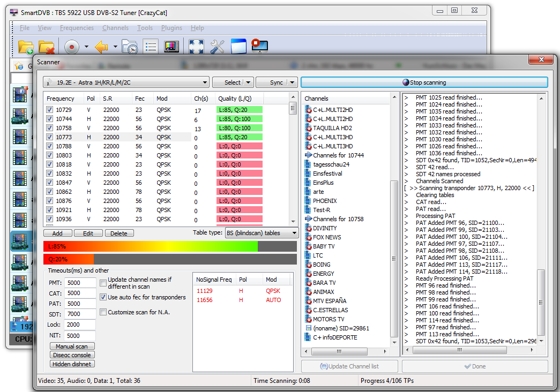
Task: Select NoSignal Freq 11129 row
Action: [243, 291]
